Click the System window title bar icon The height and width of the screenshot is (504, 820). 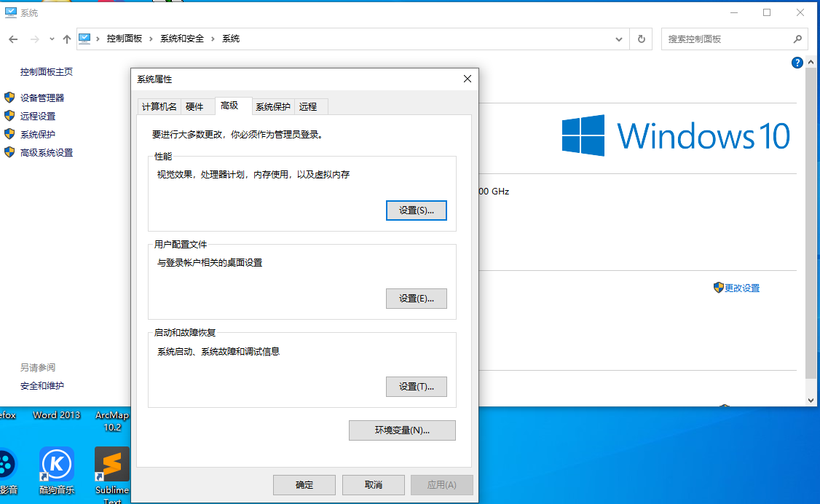(10, 12)
